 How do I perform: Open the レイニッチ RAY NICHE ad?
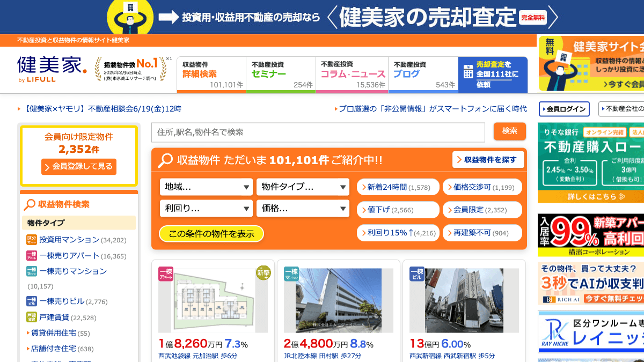(591, 331)
